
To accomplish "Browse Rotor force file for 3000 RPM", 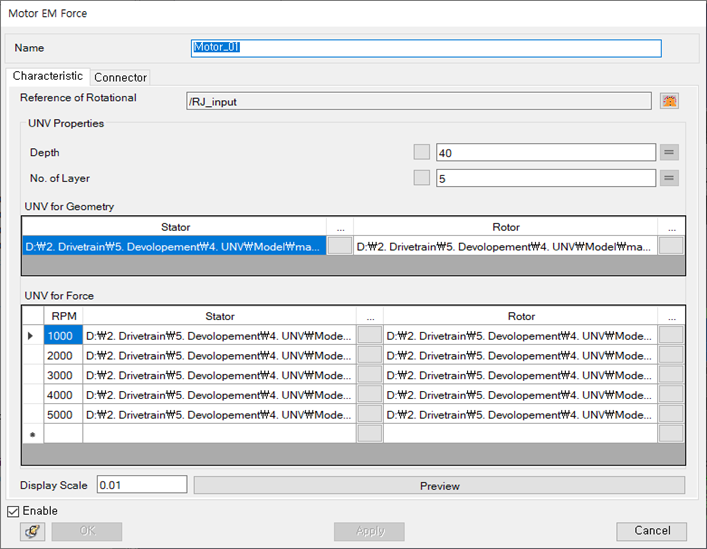I will point(671,375).
